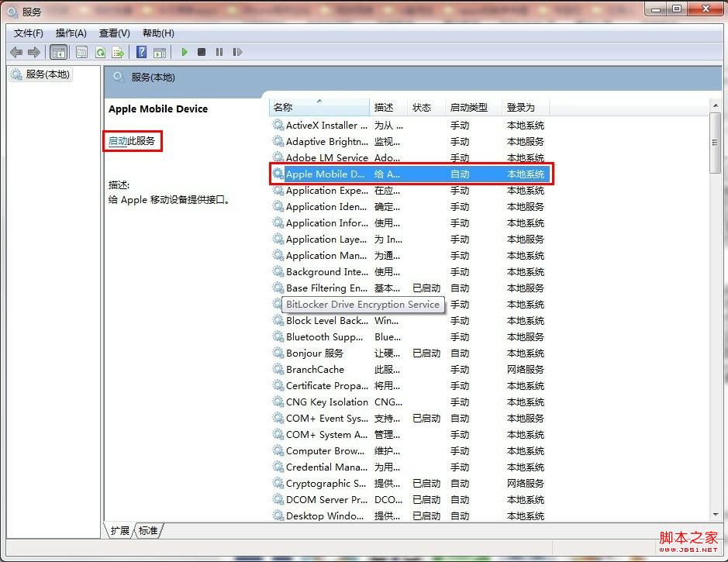Restart the service with the restart icon
The image size is (728, 562).
point(237,52)
